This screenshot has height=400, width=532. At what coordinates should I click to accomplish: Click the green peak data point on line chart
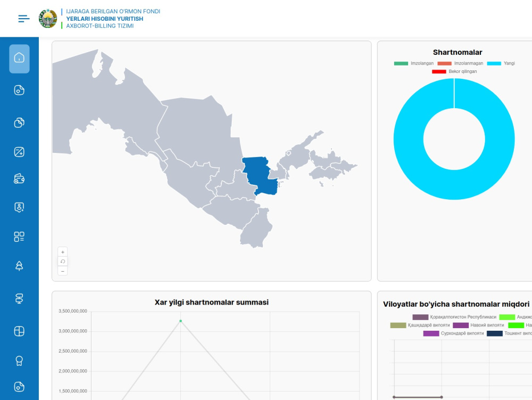coord(180,321)
